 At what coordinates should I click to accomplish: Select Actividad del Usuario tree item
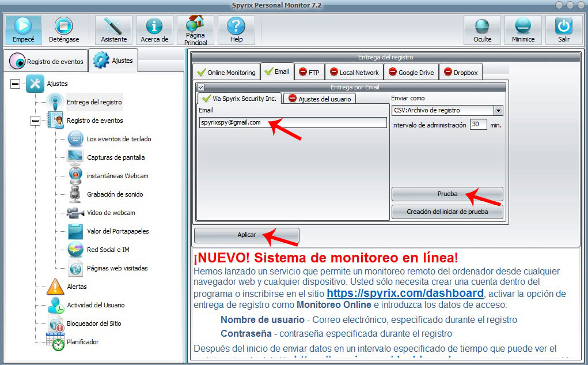pos(96,305)
